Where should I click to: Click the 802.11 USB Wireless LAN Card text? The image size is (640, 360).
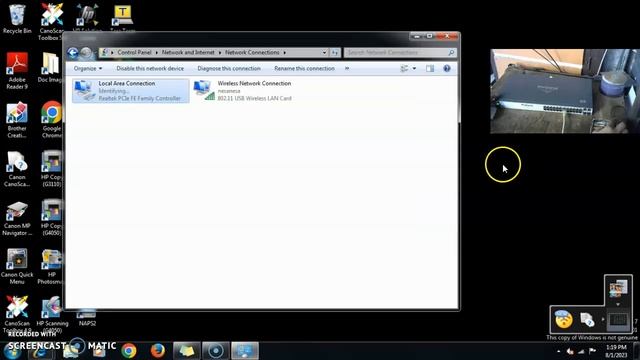coord(254,98)
